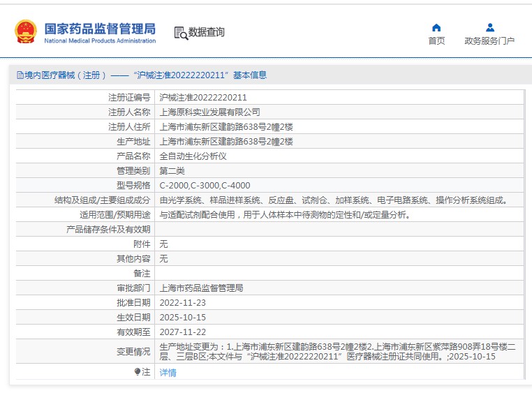Open the 详情 details link

pos(168,373)
